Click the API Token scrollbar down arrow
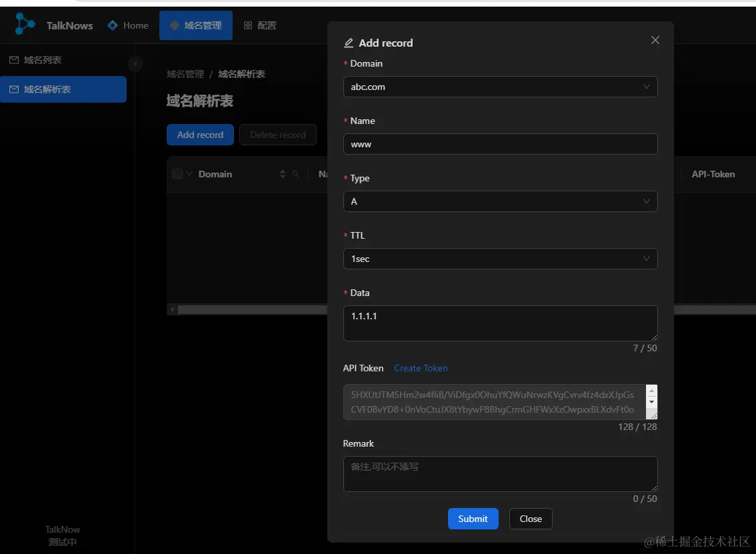Image resolution: width=756 pixels, height=554 pixels. tap(651, 401)
